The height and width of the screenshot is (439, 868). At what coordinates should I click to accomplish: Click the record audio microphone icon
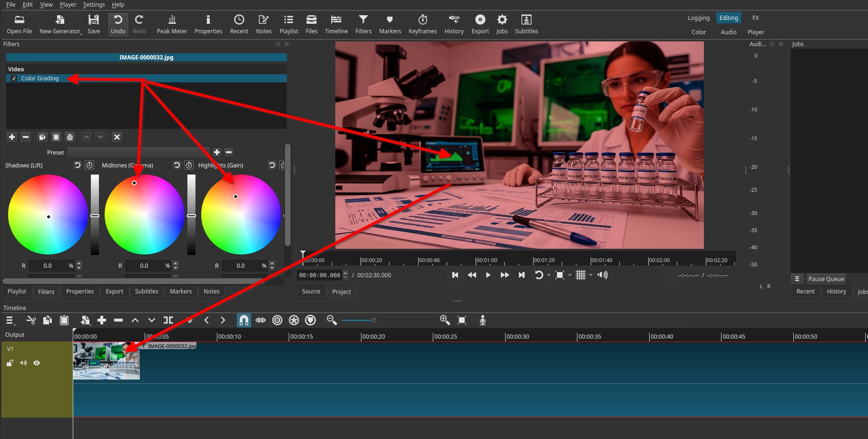[482, 320]
